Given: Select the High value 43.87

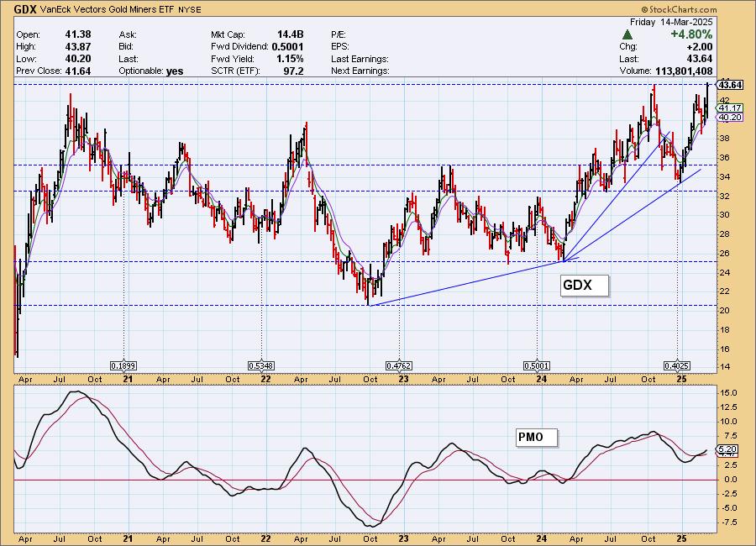Looking at the screenshot, I should click(x=78, y=46).
